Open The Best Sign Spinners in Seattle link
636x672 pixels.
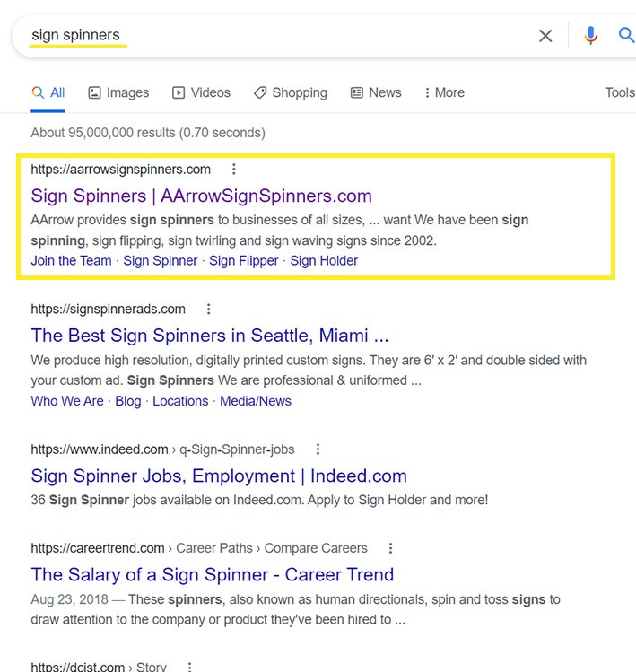(209, 336)
